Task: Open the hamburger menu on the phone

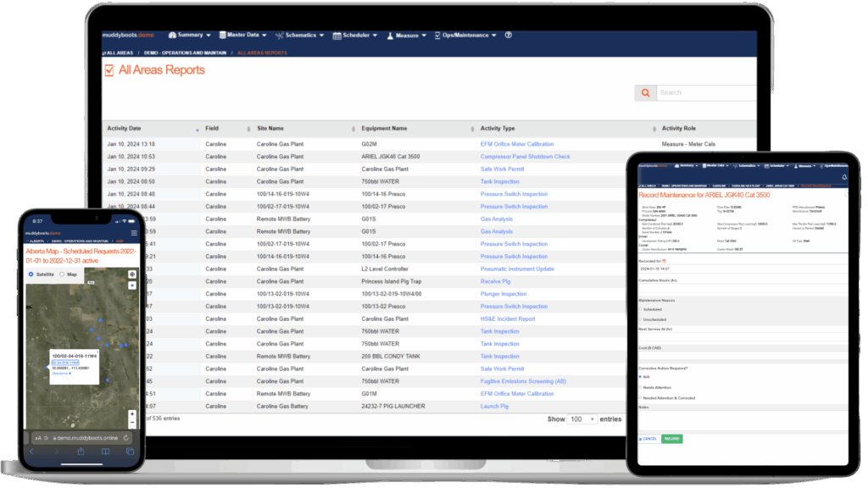Action: pyautogui.click(x=134, y=233)
